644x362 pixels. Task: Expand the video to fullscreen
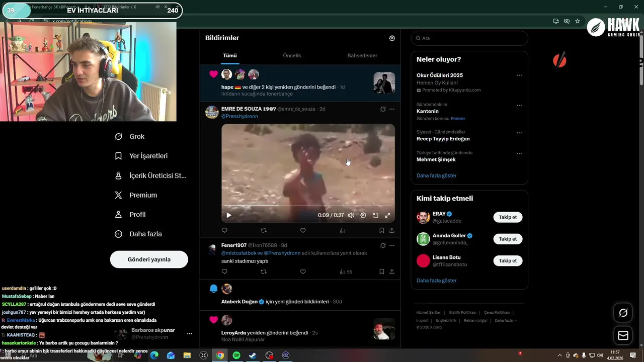click(x=387, y=215)
